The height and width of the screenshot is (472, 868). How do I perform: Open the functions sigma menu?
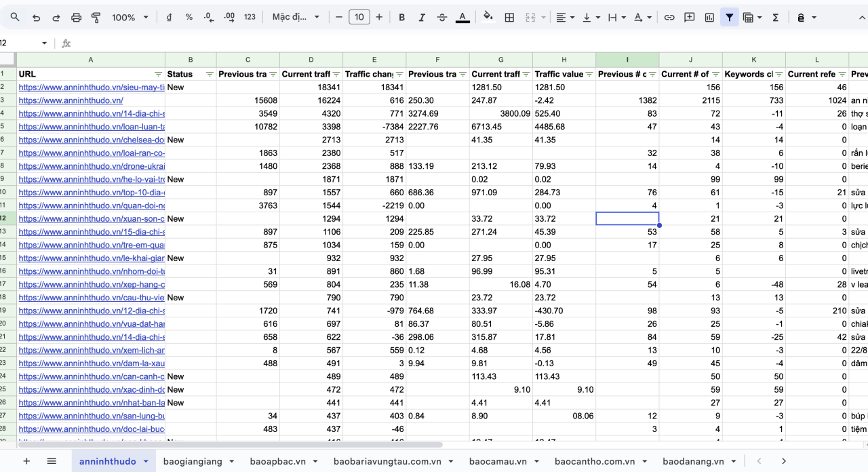pyautogui.click(x=775, y=17)
